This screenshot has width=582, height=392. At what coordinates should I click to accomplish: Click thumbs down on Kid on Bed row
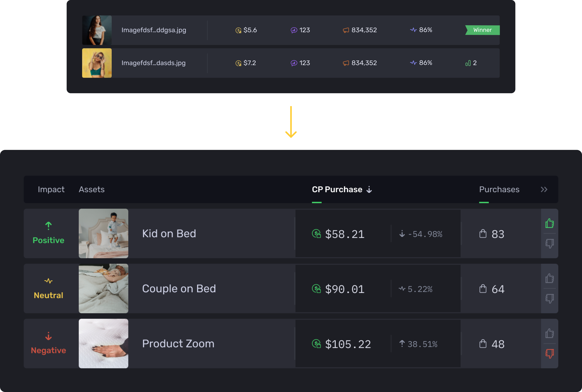point(549,243)
